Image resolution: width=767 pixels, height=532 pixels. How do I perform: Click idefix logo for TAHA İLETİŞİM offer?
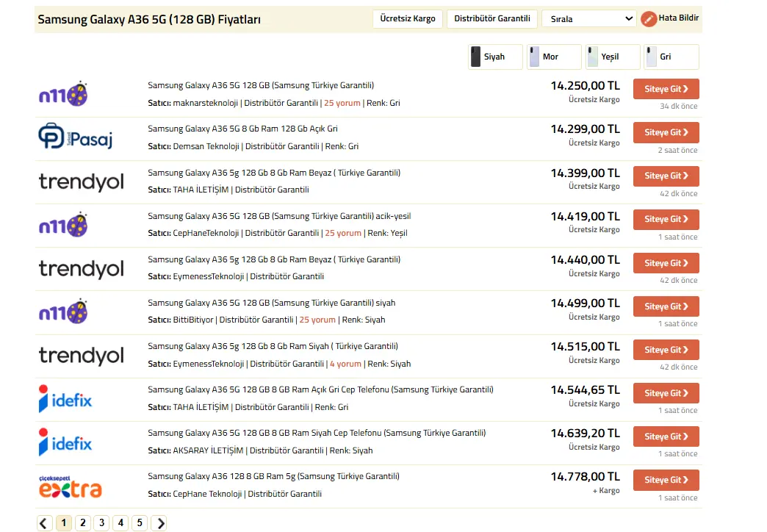click(x=65, y=399)
